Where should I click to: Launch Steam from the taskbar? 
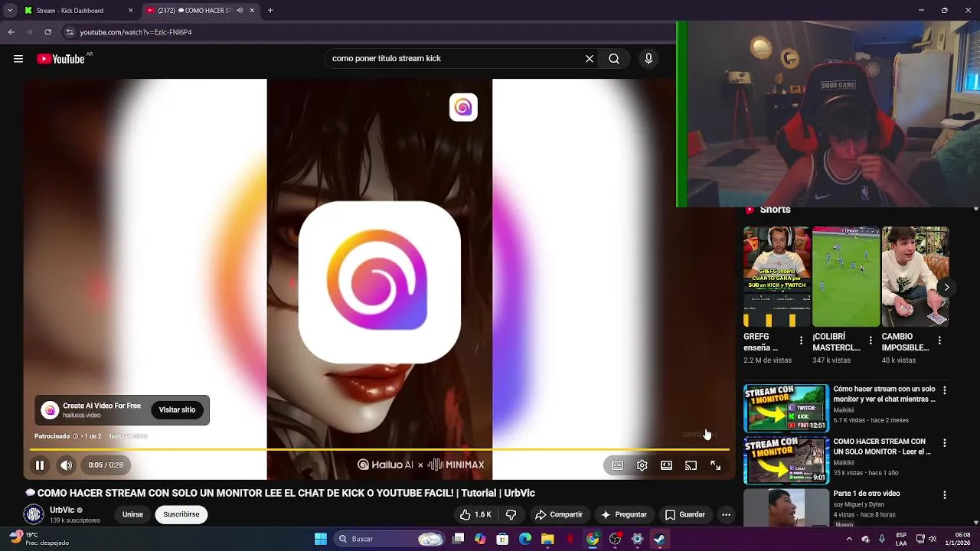click(659, 539)
